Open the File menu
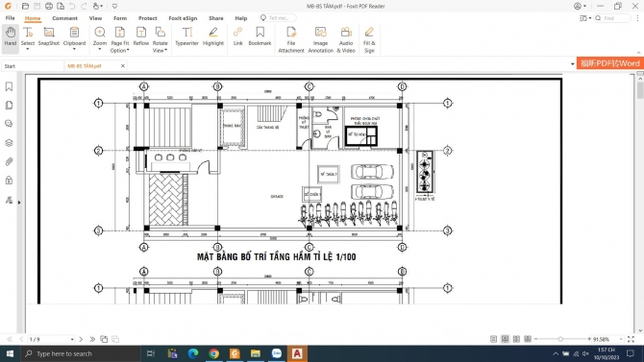 pyautogui.click(x=11, y=18)
